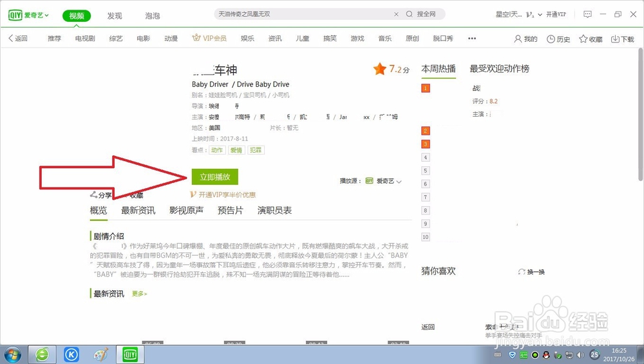Switch to 最受欢迎动作榜 ranking tab
644x364 pixels.
click(500, 68)
